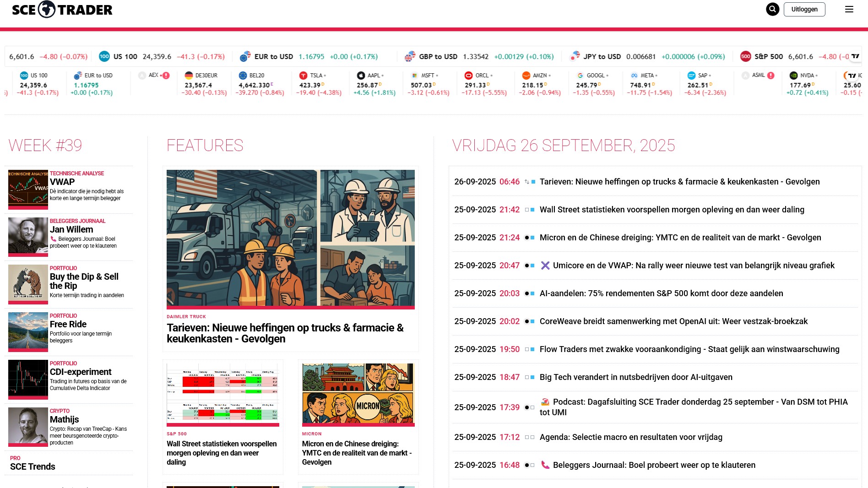Click the Uitloggen button
868x488 pixels.
click(x=804, y=9)
